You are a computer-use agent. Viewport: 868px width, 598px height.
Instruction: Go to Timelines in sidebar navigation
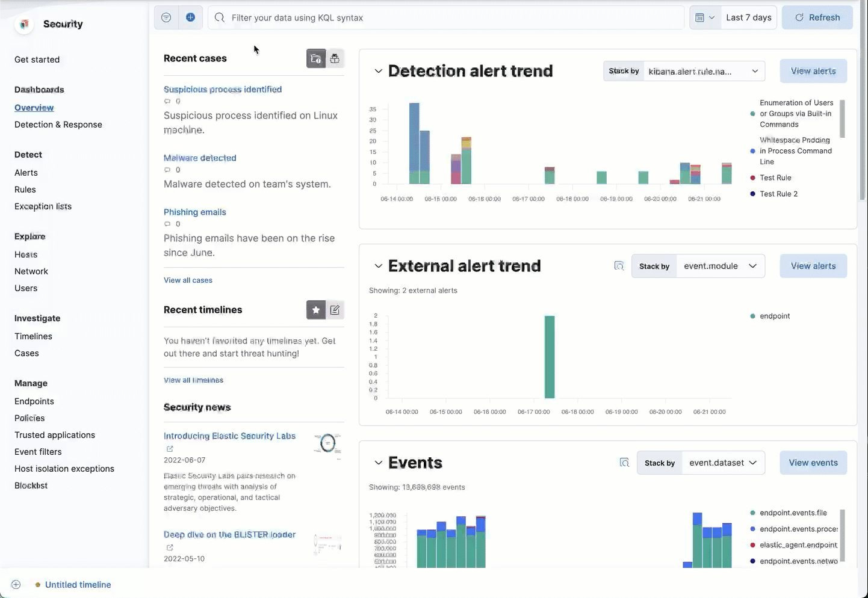tap(33, 336)
